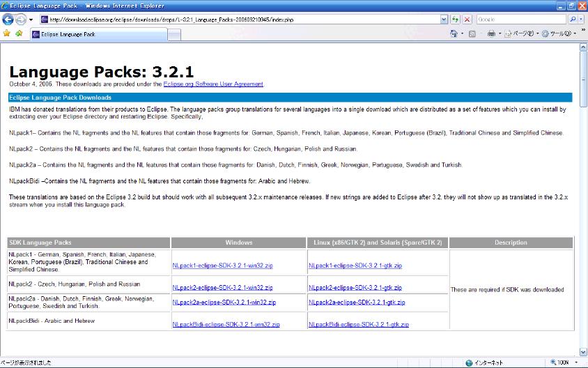
Task: Click the RSS feeds icon
Action: point(472,33)
